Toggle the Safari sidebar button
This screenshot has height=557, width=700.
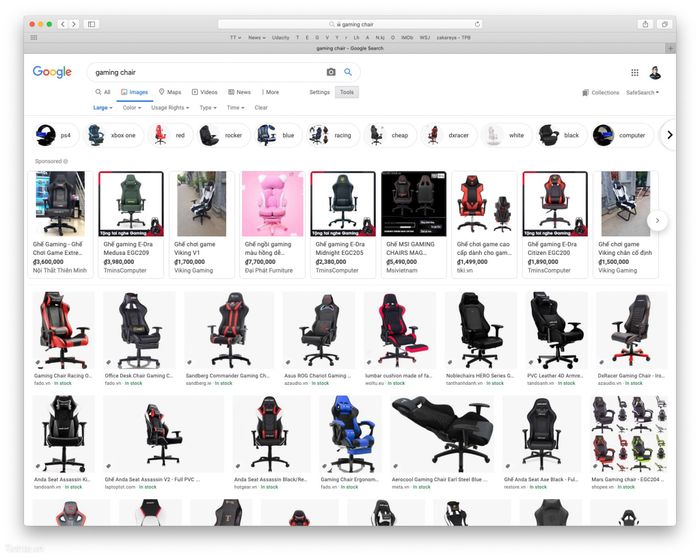click(x=92, y=24)
